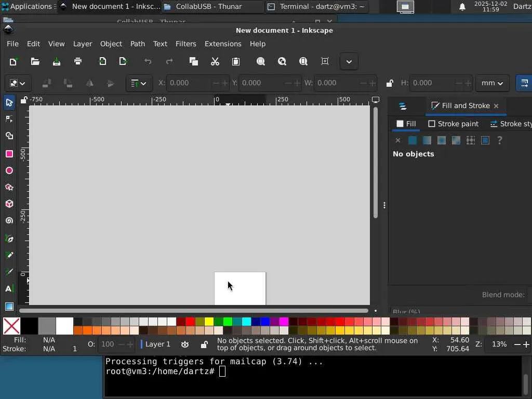The width and height of the screenshot is (532, 399).
Task: Open the Path menu
Action: 137,44
